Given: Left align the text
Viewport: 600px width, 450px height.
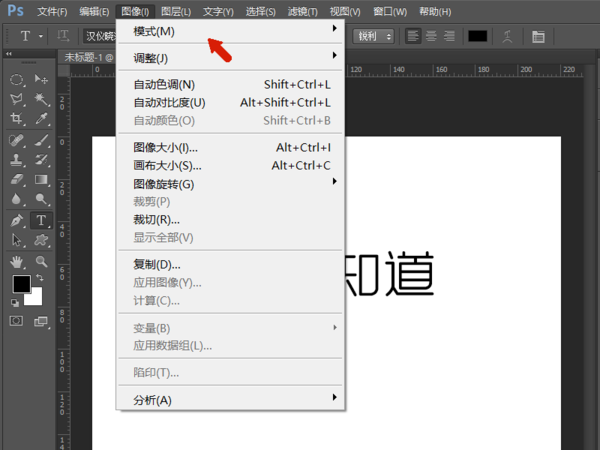Looking at the screenshot, I should click(413, 36).
